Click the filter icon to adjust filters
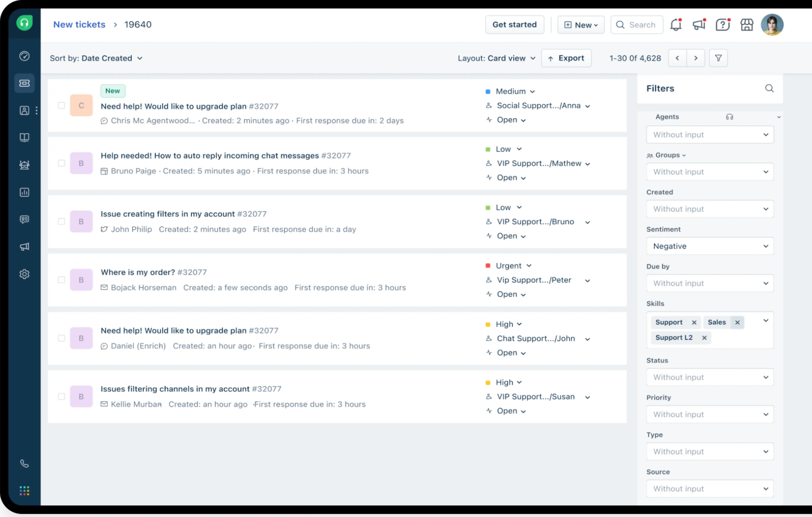812x517 pixels. pos(719,58)
